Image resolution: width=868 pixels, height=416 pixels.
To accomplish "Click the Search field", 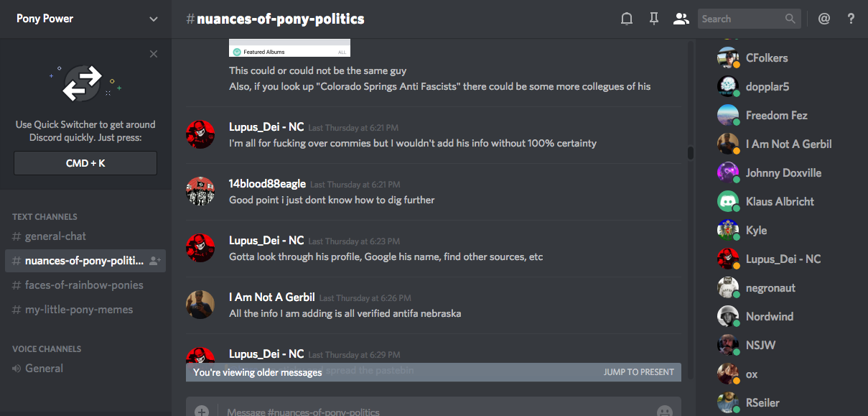I will pos(741,19).
